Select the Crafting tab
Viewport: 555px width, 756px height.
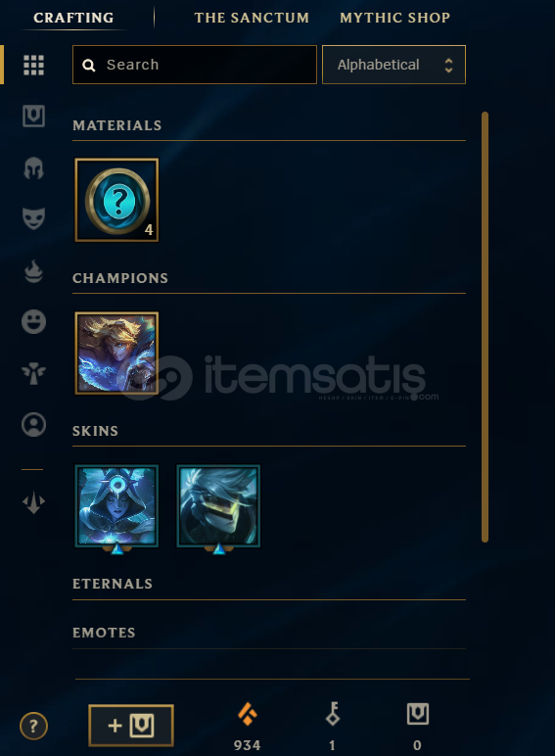pos(73,18)
